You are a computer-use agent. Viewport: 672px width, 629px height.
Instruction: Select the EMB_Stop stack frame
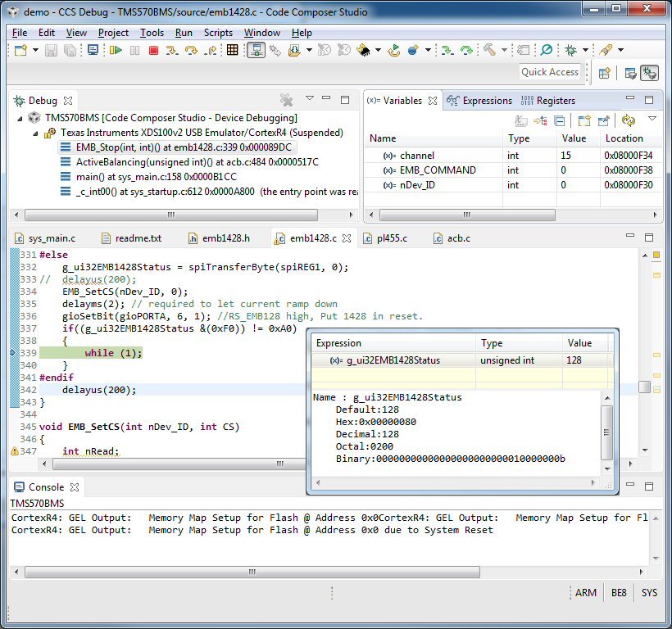177,147
